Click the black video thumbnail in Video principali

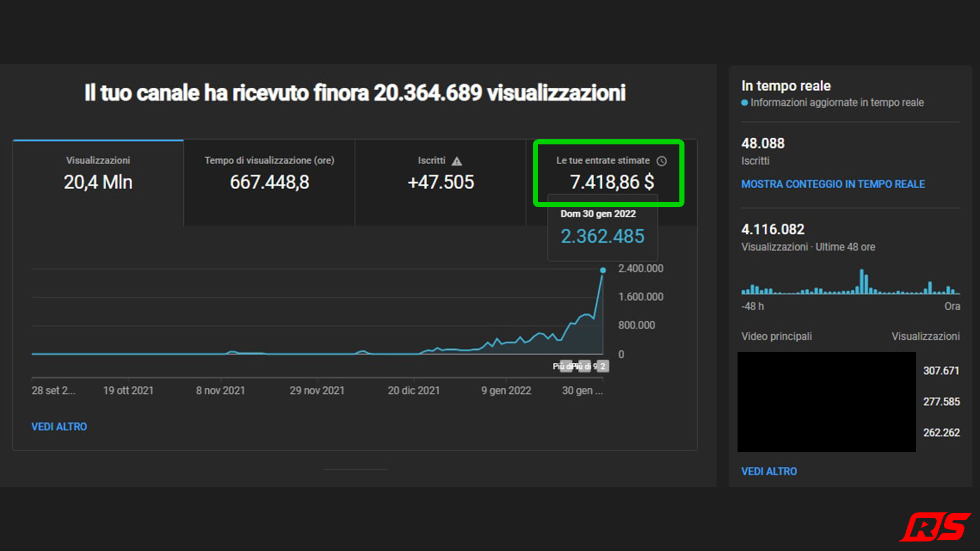point(826,402)
